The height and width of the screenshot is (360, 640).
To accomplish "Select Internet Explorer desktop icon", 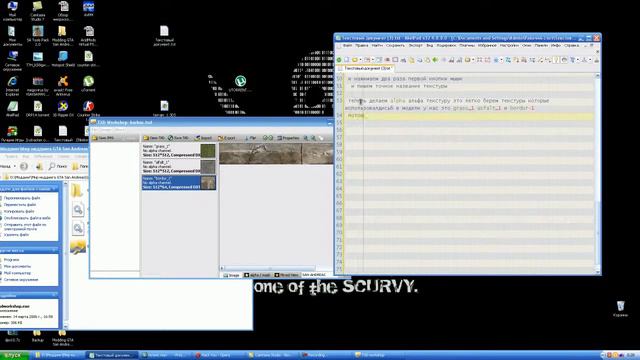I will 12,86.
